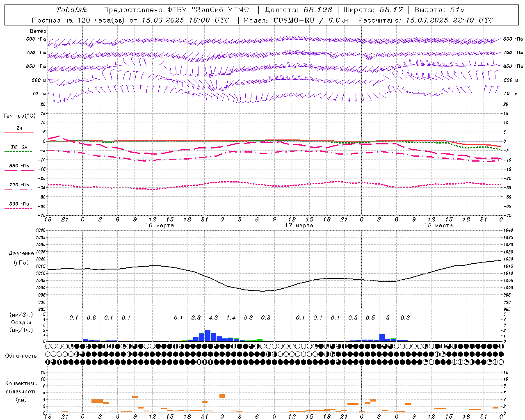Select the "Широта: 58.17" latitude value
This screenshot has width=525, height=420.
pyautogui.click(x=373, y=9)
